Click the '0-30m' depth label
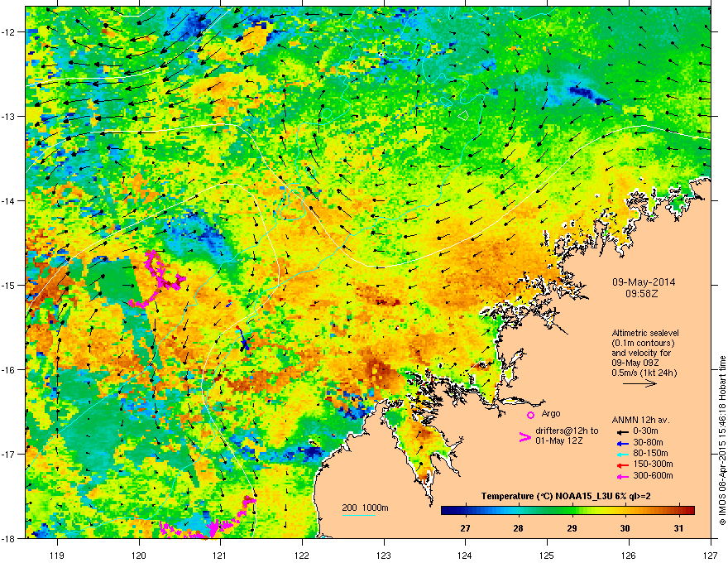This screenshot has width=728, height=563. coord(645,431)
